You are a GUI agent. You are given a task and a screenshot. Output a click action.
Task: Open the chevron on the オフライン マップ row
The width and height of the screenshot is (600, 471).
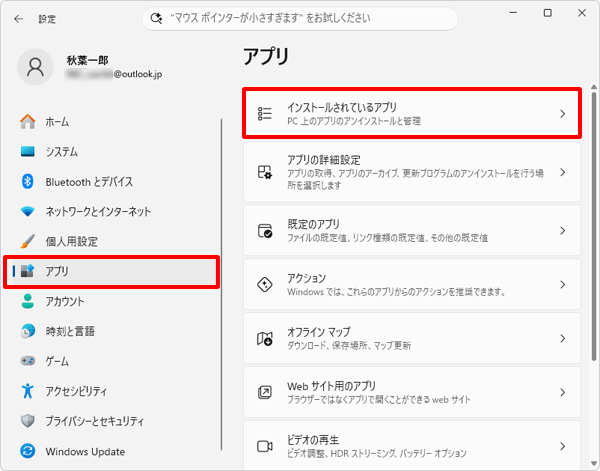tap(562, 338)
